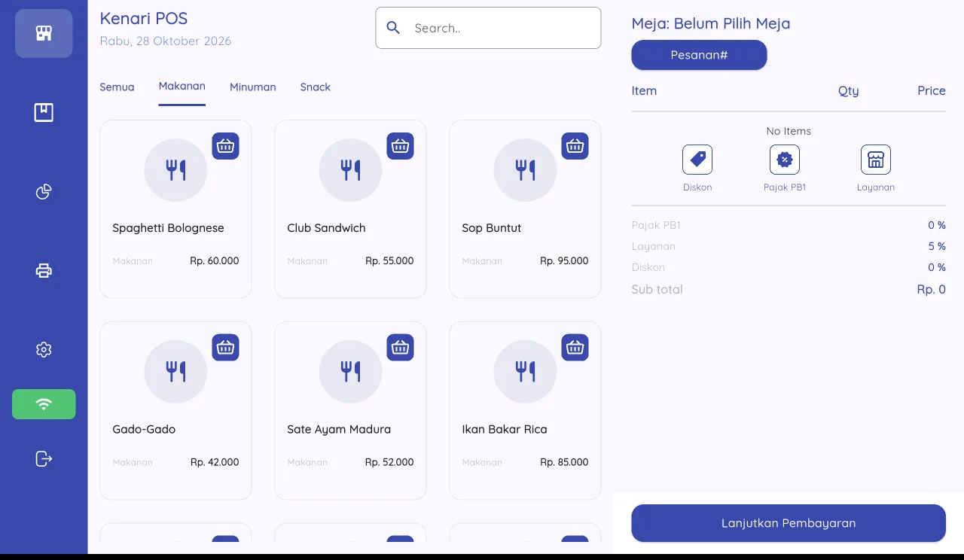Click the Sub total label

pyautogui.click(x=657, y=290)
